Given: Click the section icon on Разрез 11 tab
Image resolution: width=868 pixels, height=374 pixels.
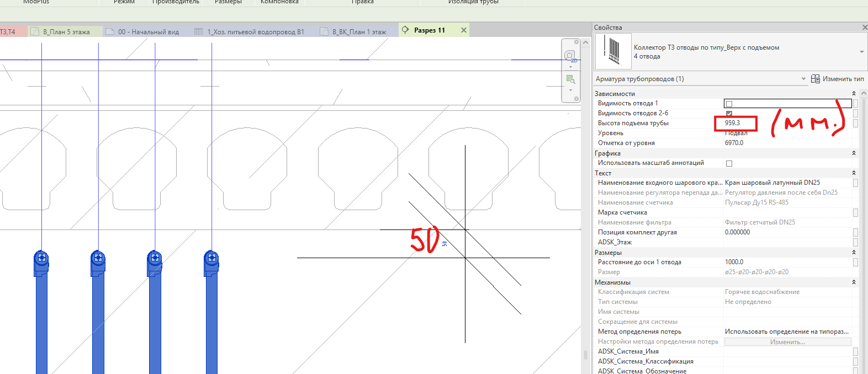Looking at the screenshot, I should pos(405,30).
